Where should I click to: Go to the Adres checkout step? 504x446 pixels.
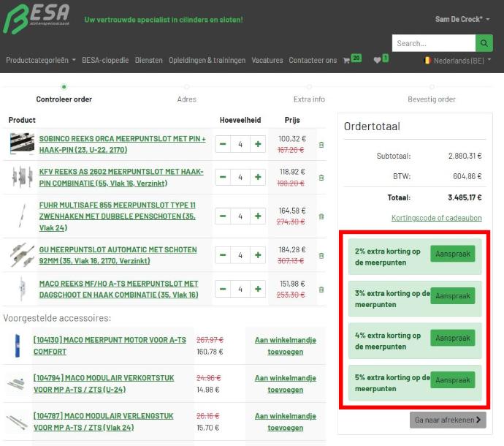click(x=186, y=99)
